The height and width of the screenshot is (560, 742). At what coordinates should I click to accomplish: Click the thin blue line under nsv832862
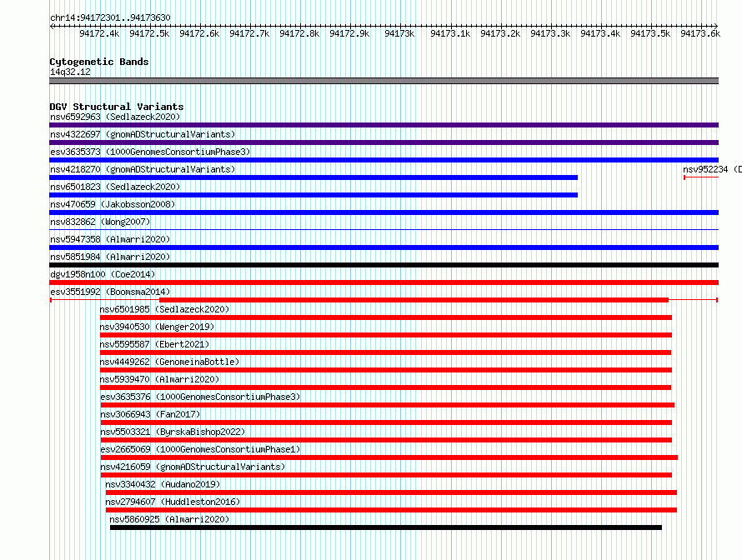[384, 230]
